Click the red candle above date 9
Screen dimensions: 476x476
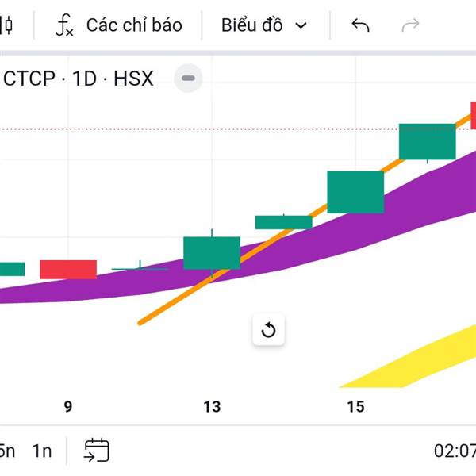(68, 269)
